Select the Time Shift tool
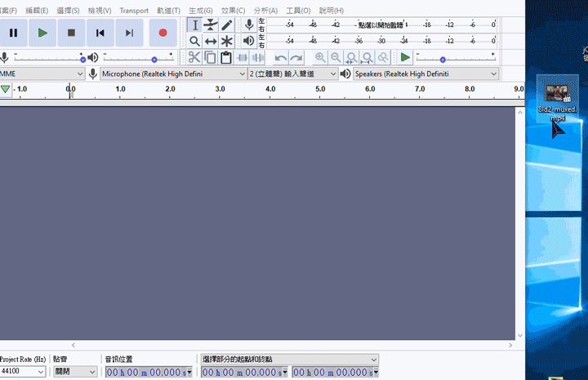The width and height of the screenshot is (588, 380). pos(211,41)
